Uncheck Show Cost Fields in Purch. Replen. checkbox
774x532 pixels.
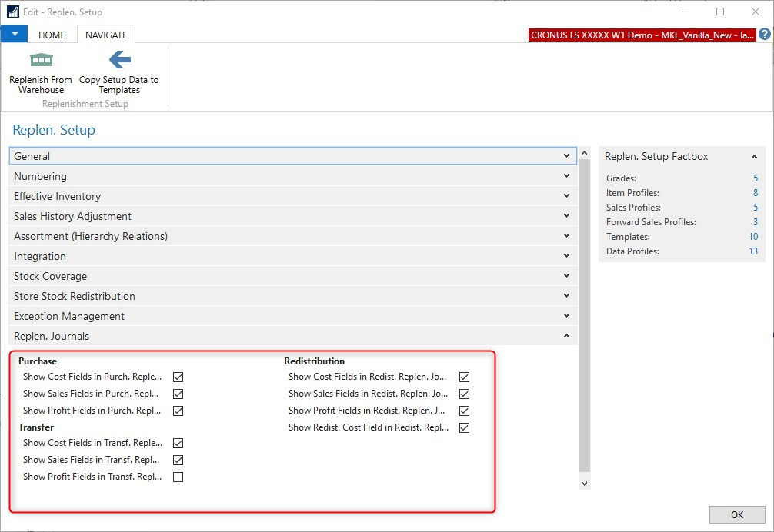click(178, 377)
